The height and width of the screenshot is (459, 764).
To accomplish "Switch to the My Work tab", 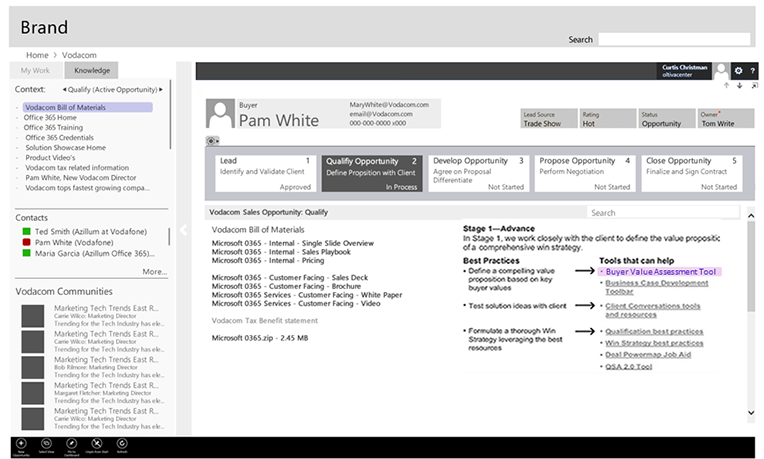I will tap(35, 71).
